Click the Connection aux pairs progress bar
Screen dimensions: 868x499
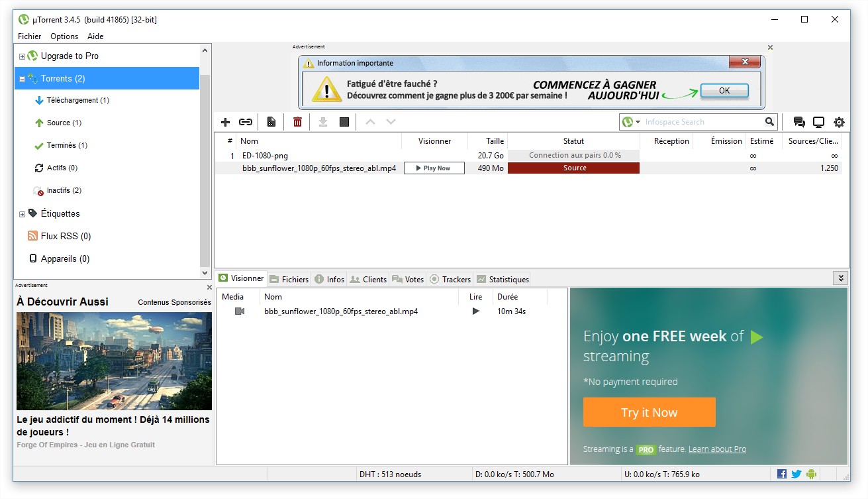(574, 156)
